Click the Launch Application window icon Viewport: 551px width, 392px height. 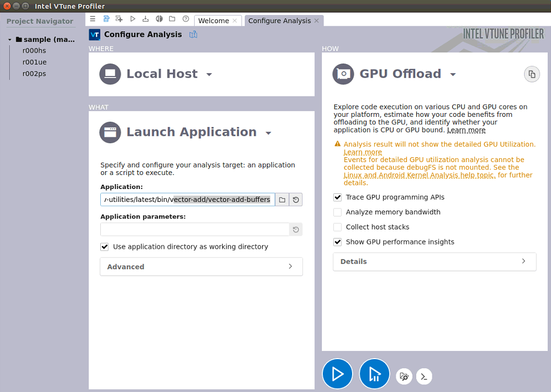tap(110, 132)
